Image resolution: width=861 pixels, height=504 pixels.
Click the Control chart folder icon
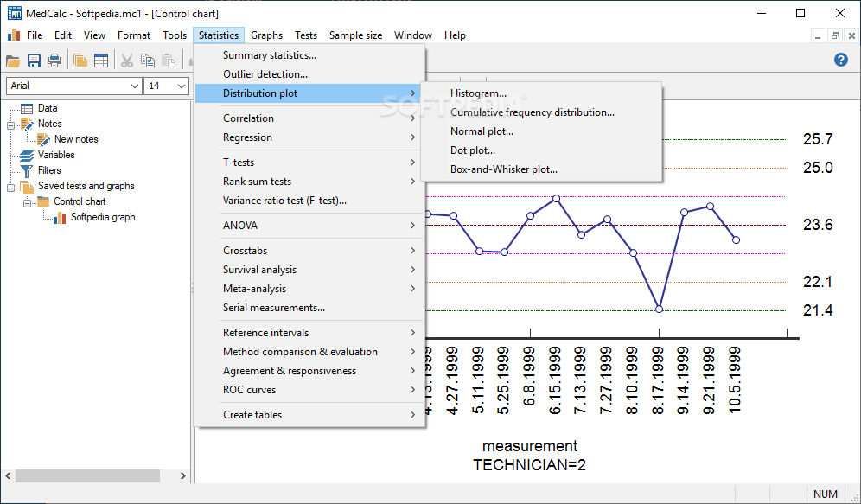point(43,201)
